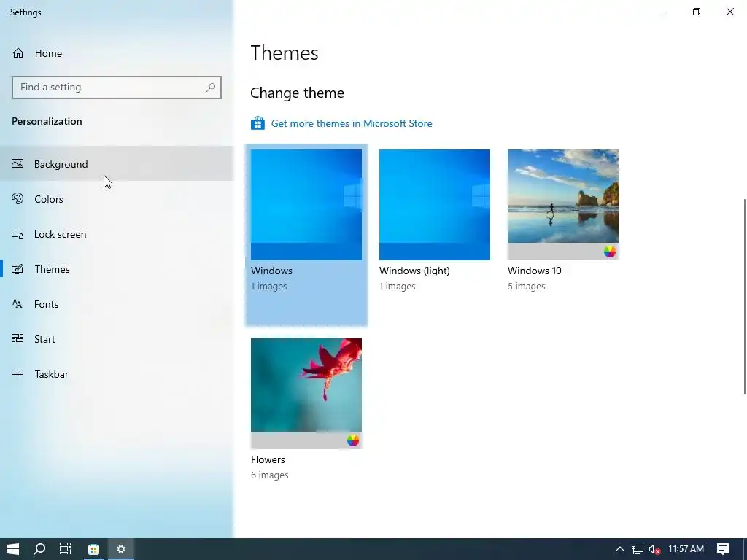Get more themes in Microsoft Store link
747x560 pixels.
click(352, 123)
